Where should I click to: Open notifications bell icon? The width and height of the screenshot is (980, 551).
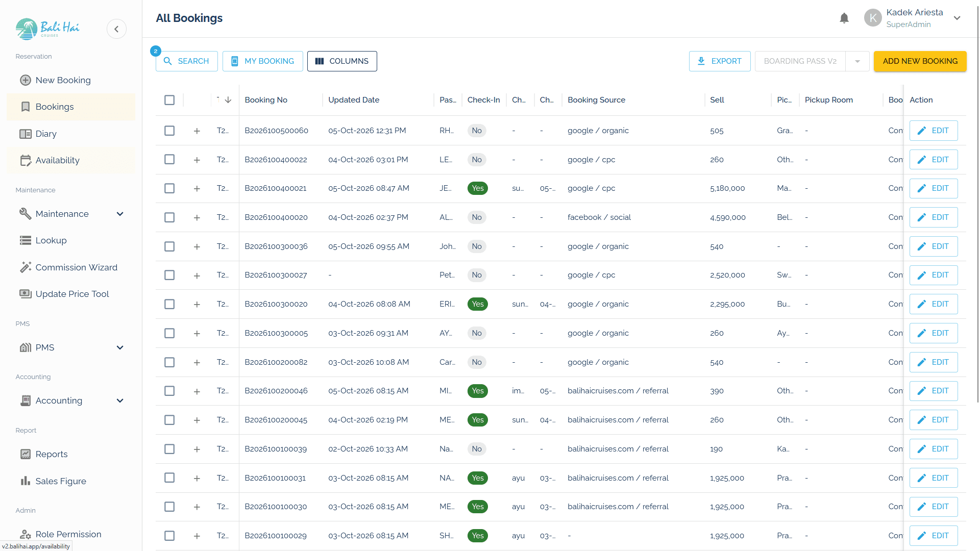click(844, 18)
